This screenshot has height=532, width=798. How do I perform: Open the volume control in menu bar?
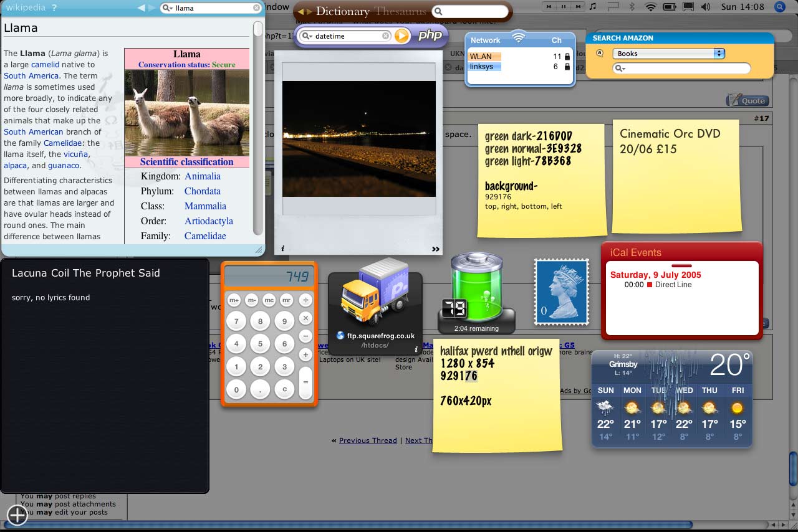[x=706, y=7]
